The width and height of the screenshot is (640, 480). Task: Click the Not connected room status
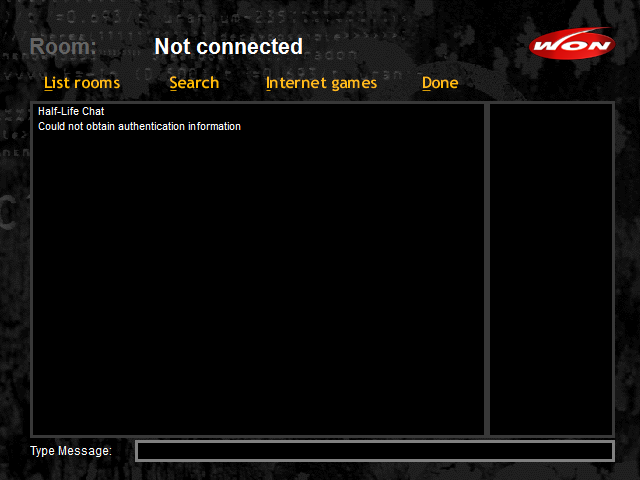[x=229, y=46]
